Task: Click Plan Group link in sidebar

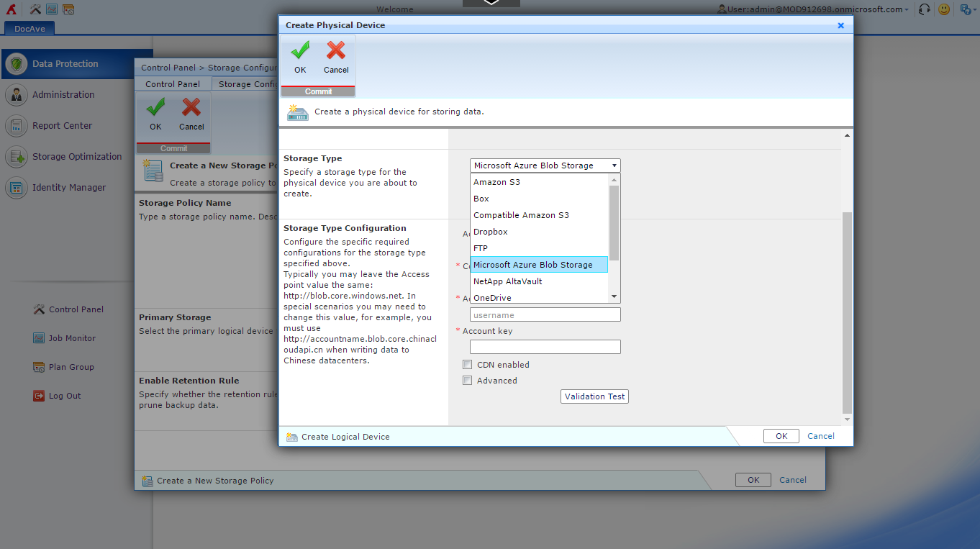Action: point(71,367)
